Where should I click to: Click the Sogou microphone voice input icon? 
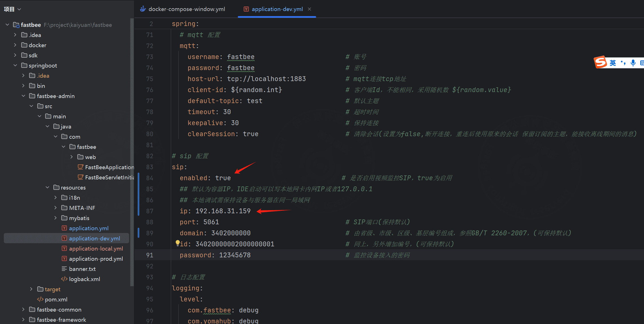tap(633, 63)
